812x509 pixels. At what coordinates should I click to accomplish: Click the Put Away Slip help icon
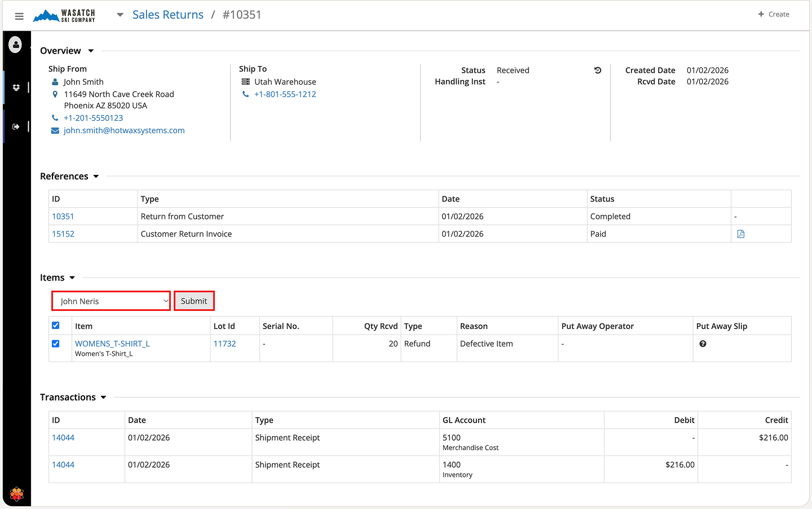[703, 344]
